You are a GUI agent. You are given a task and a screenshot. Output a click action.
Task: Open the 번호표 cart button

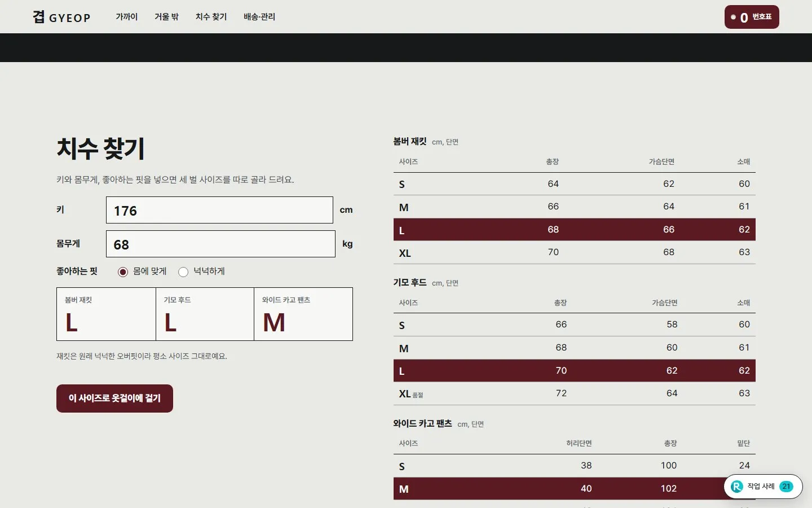click(752, 17)
